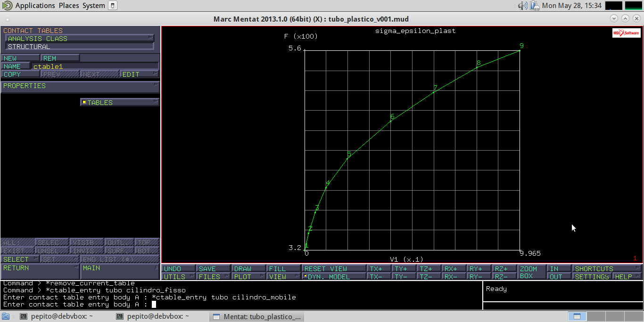Click REM to remove the contact table
Image resolution: width=644 pixels, height=322 pixels.
60,58
